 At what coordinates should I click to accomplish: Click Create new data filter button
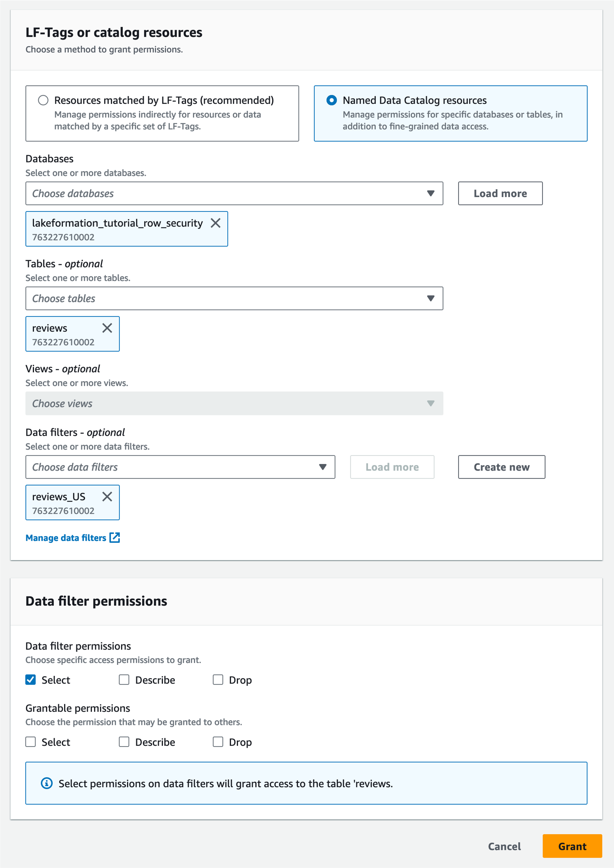tap(501, 467)
